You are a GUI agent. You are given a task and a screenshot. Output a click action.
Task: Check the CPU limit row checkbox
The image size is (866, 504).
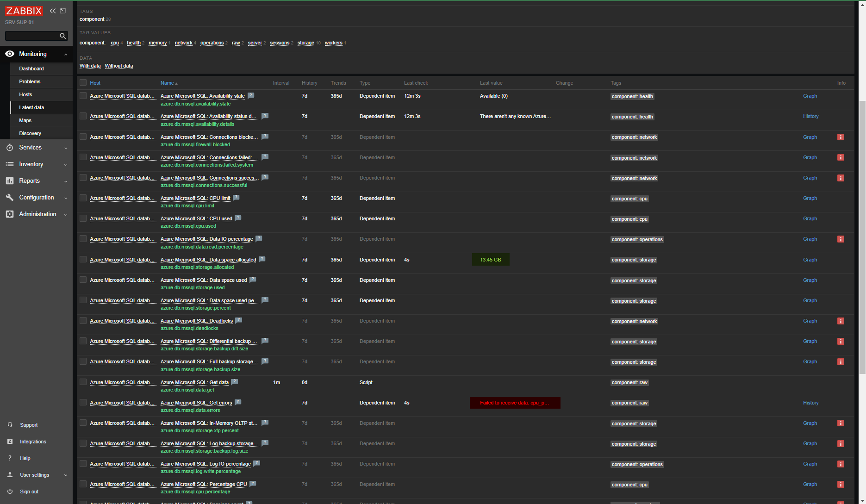(x=83, y=198)
